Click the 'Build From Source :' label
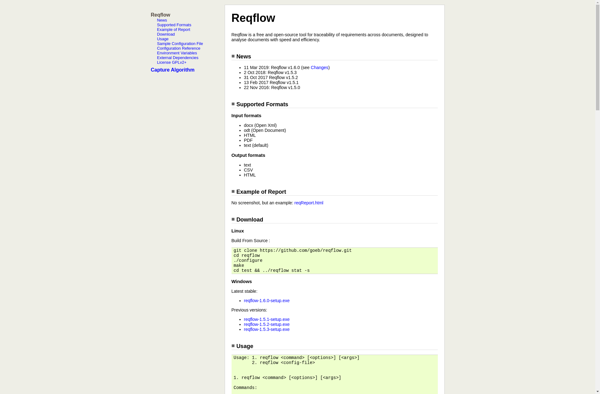Image resolution: width=600 pixels, height=394 pixels. (x=250, y=241)
